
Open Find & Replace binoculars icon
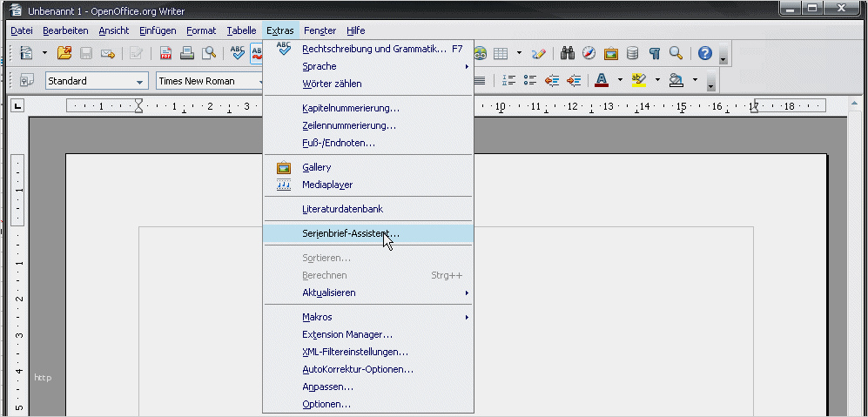(x=568, y=54)
